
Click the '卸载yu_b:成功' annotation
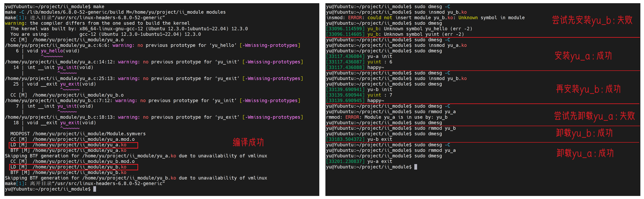click(x=584, y=133)
